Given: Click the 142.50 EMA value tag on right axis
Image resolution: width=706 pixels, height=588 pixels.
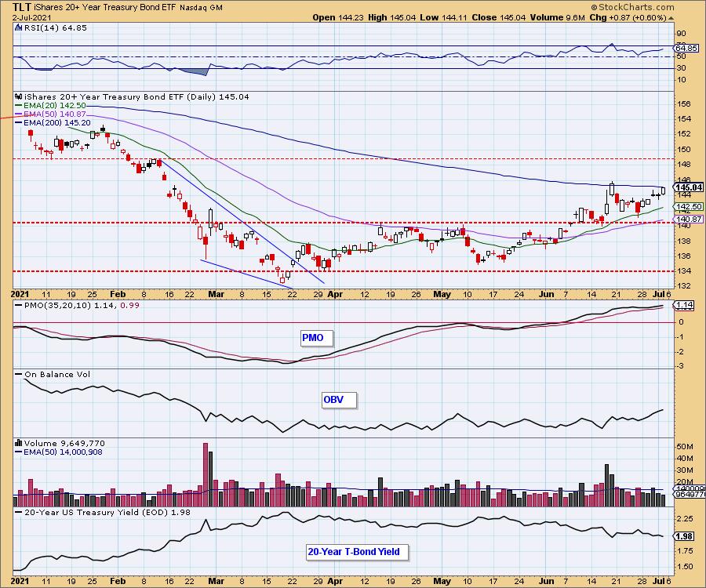Looking at the screenshot, I should click(689, 206).
